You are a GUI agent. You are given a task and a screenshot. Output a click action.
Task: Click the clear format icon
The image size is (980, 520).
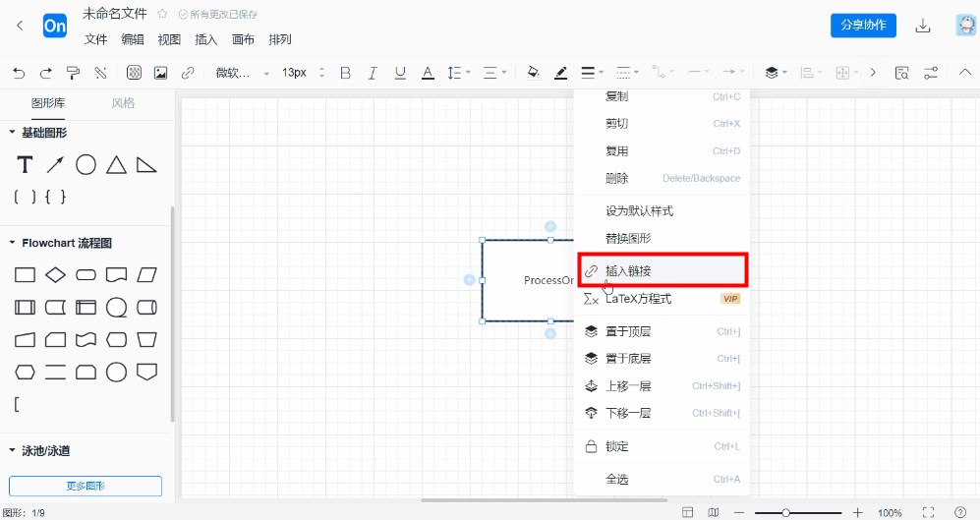coord(100,73)
